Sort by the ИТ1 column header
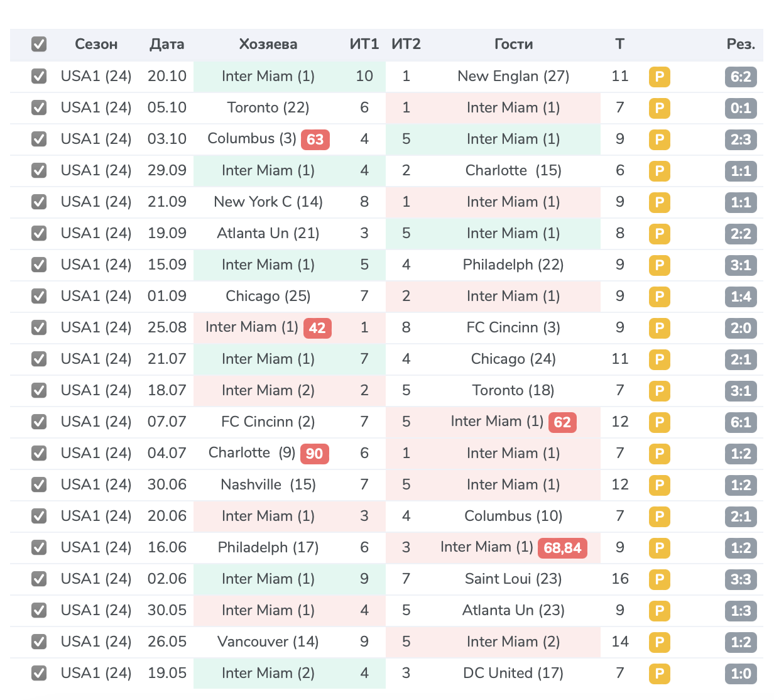Screen dimensions: 774x700 (364, 44)
